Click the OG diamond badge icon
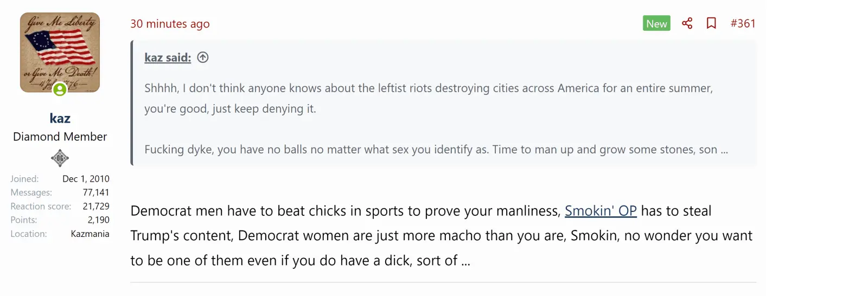 (x=60, y=158)
